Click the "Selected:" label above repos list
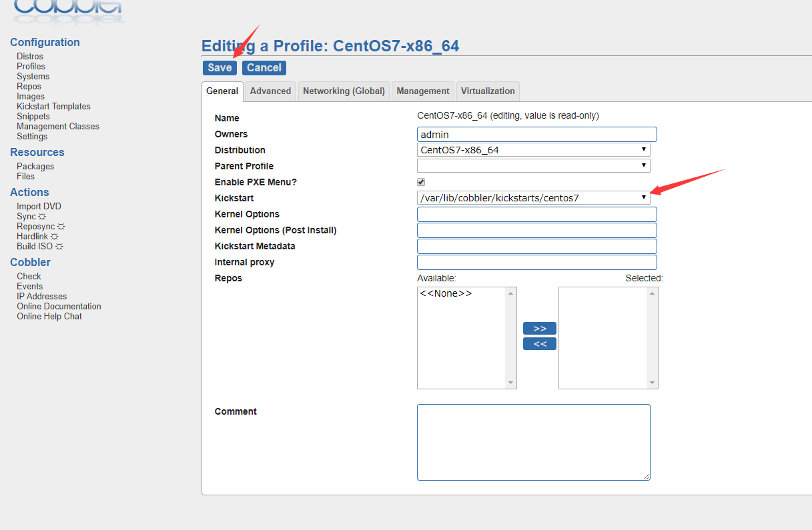812x530 pixels. 644,278
